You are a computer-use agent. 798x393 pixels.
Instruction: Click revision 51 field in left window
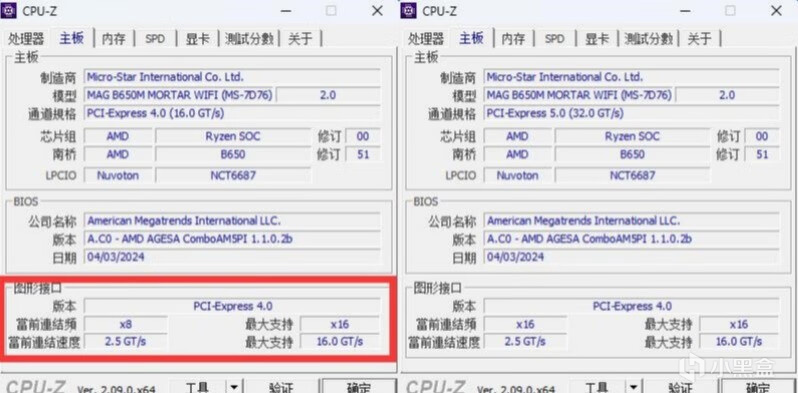(x=363, y=154)
